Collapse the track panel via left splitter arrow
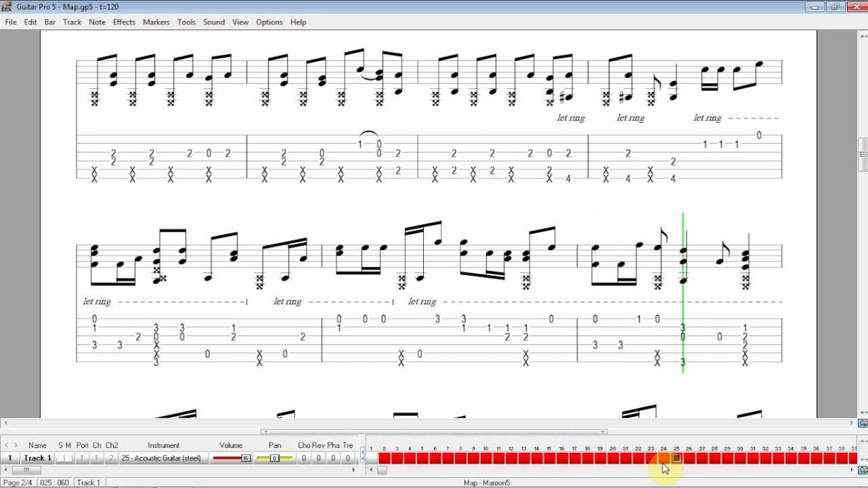The width and height of the screenshot is (868, 488). coord(265,431)
